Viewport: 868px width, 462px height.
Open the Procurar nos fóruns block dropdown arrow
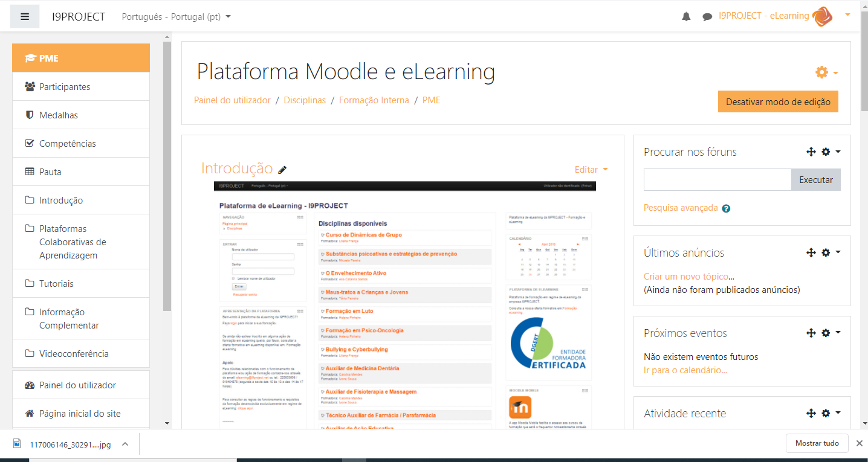(838, 152)
